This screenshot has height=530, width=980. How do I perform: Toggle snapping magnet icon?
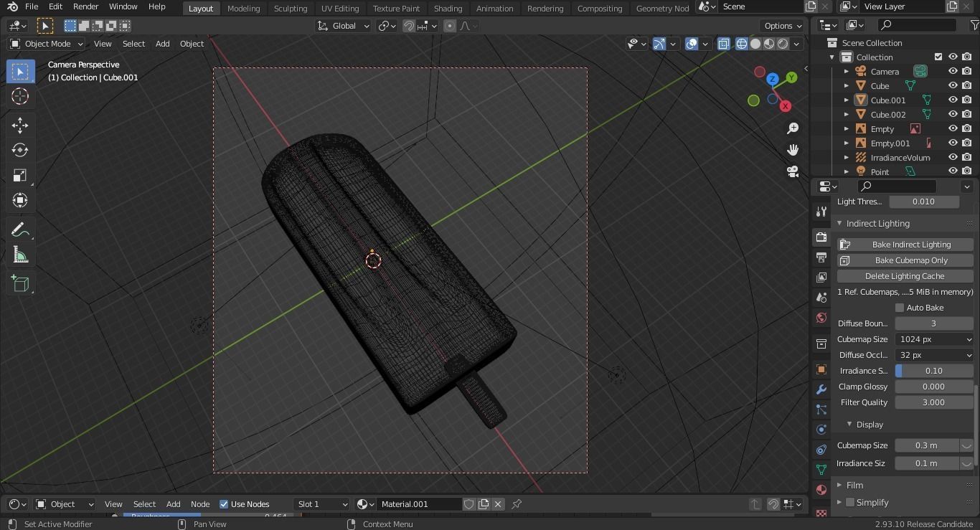point(409,26)
